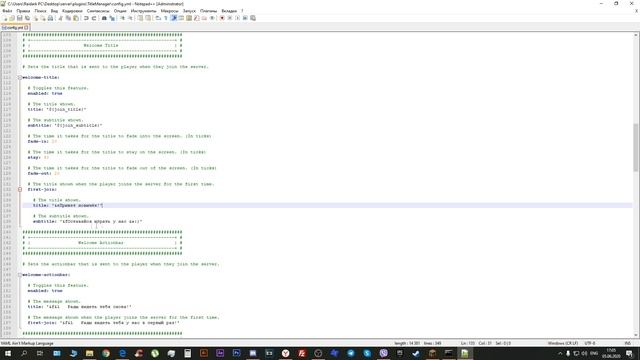Viewport: 640px width, 360px height.
Task: Open the Запуск menu
Action: pos(189,11)
